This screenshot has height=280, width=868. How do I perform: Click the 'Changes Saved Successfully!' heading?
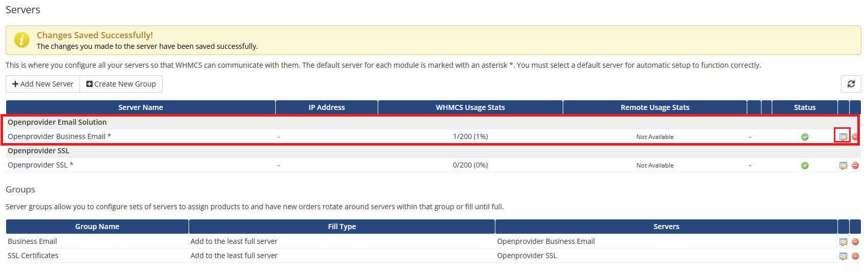coord(95,35)
